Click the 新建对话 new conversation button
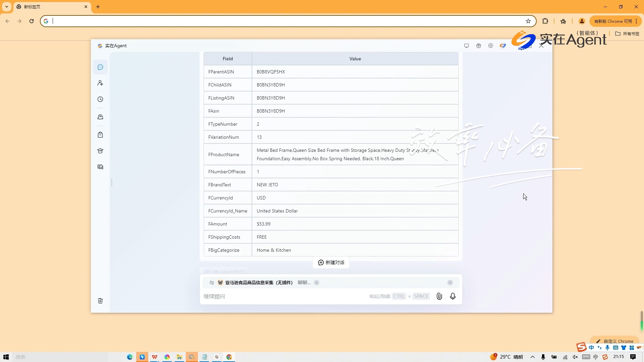Viewport: 644px width, 362px height. click(x=331, y=262)
